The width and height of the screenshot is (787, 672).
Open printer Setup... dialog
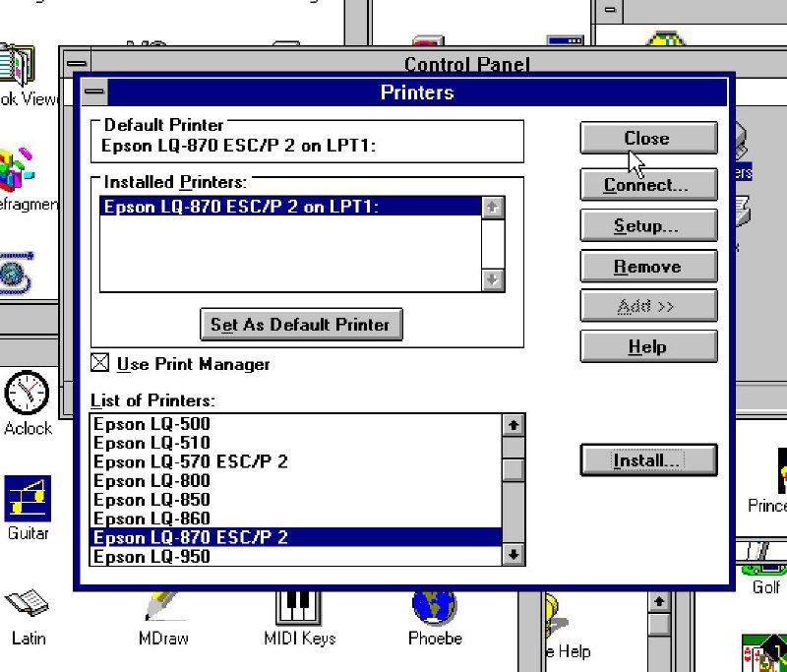pyautogui.click(x=648, y=225)
